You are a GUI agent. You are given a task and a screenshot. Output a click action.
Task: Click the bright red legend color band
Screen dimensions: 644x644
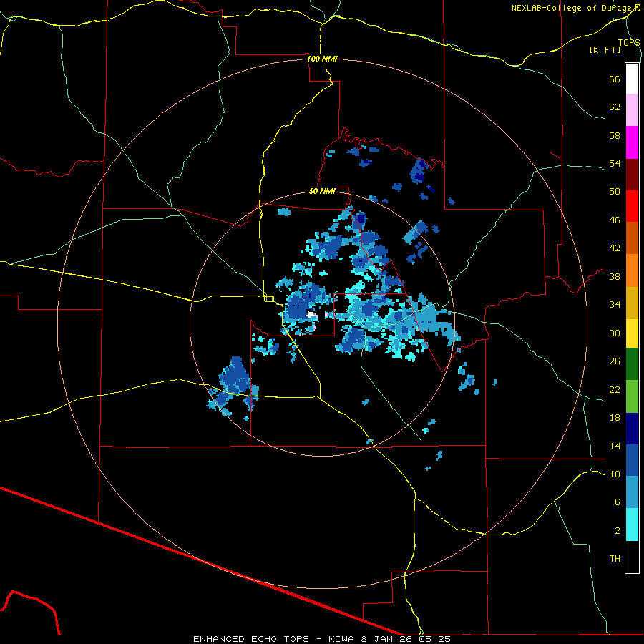coord(632,206)
